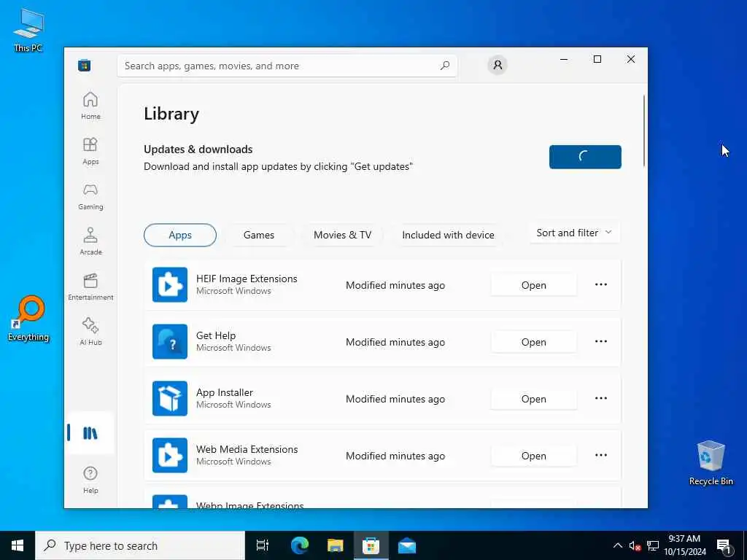This screenshot has width=747, height=560.
Task: Open the Help section in sidebar
Action: [x=90, y=480]
